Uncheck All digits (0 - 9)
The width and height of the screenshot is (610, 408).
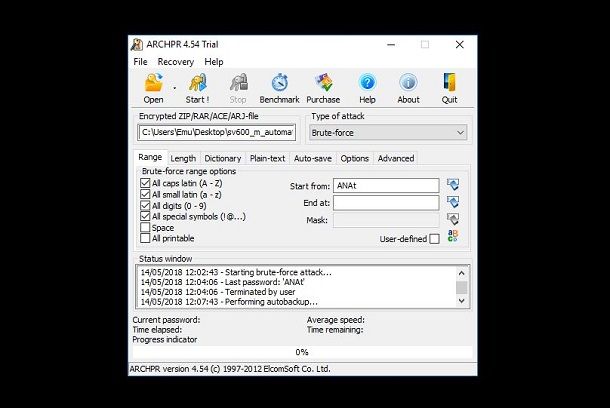pos(145,205)
